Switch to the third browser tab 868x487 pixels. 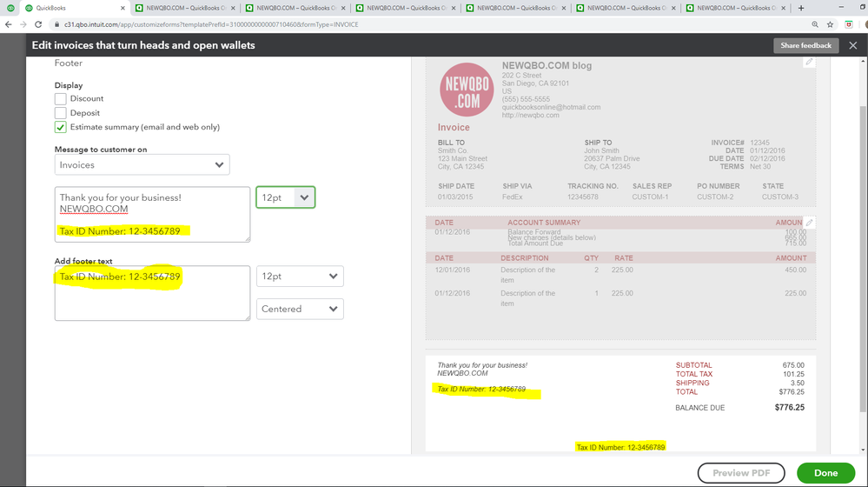coord(295,8)
